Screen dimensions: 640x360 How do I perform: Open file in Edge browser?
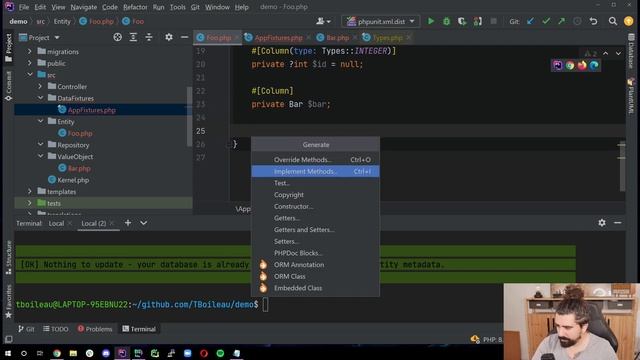click(594, 65)
